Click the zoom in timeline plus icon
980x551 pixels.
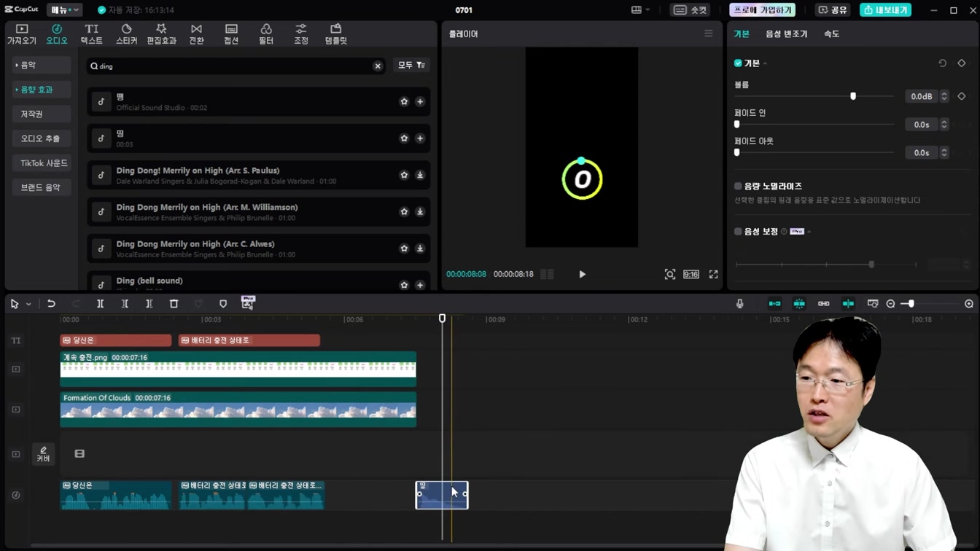pyautogui.click(x=969, y=304)
